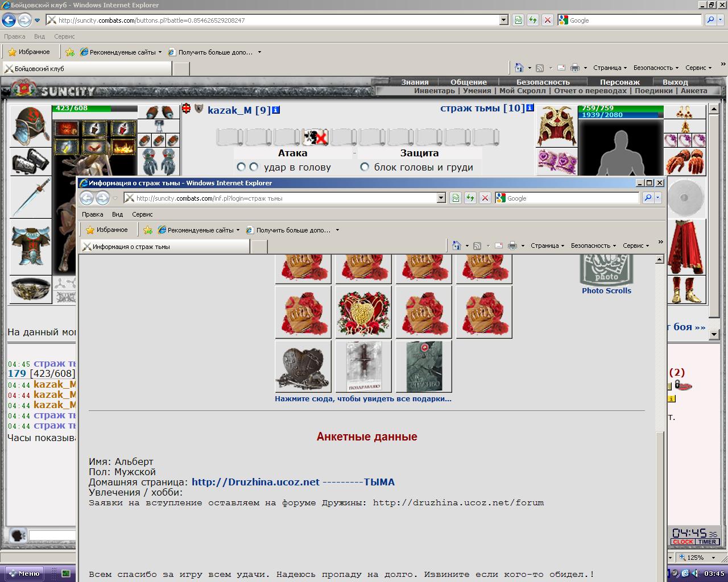The height and width of the screenshot is (582, 728).
Task: Open address bar dropdown in the background window
Action: [504, 20]
